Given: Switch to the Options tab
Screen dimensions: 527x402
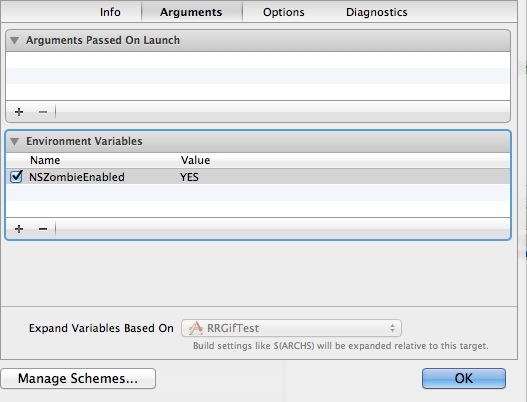Looking at the screenshot, I should [x=284, y=12].
